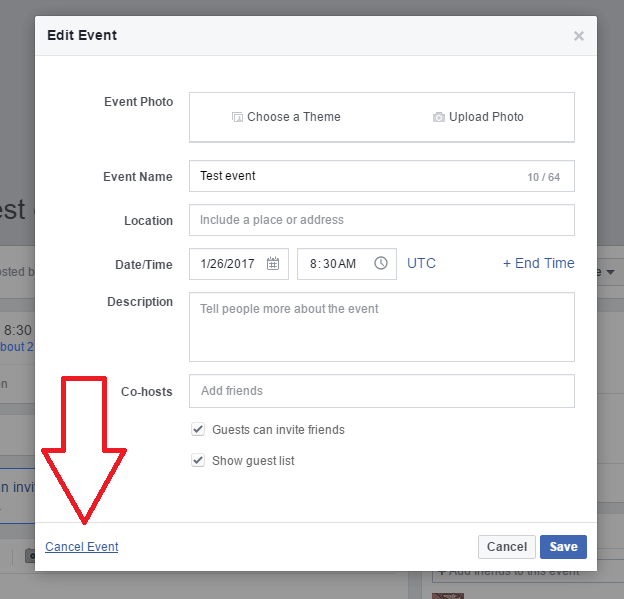Select the 1/26/2017 date text
The image size is (624, 599).
coord(227,264)
